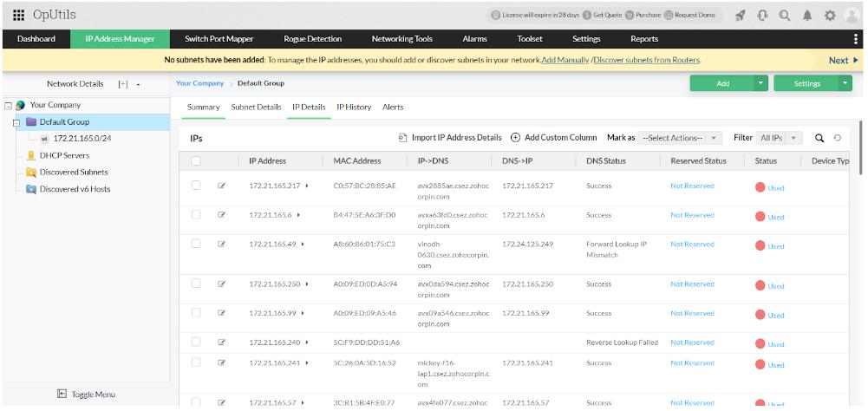Click Your Company breadcrumb link
Image resolution: width=868 pixels, height=411 pixels.
(x=199, y=83)
